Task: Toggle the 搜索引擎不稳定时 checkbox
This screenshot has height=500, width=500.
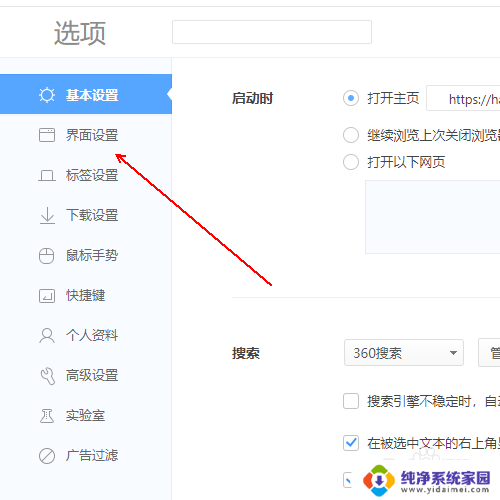Action: [351, 401]
